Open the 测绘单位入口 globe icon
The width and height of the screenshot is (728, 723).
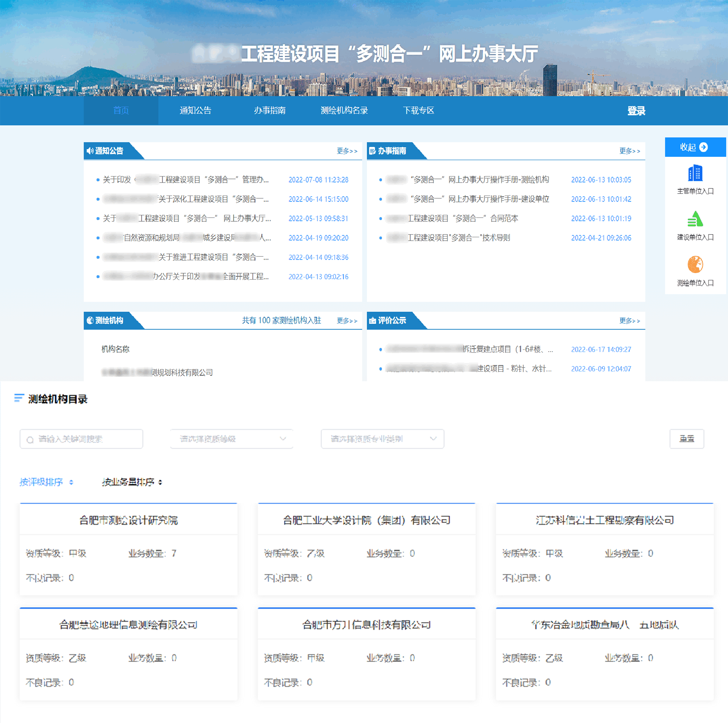pos(695,264)
